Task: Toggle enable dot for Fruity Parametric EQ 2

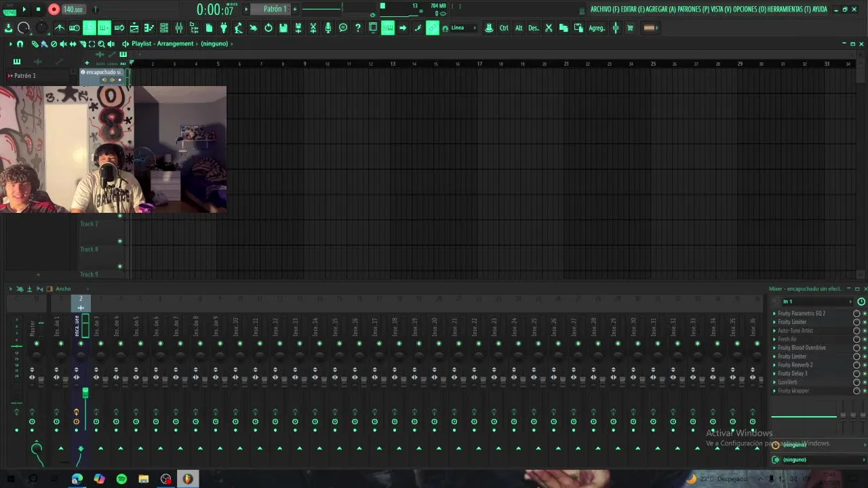Action: (865, 314)
